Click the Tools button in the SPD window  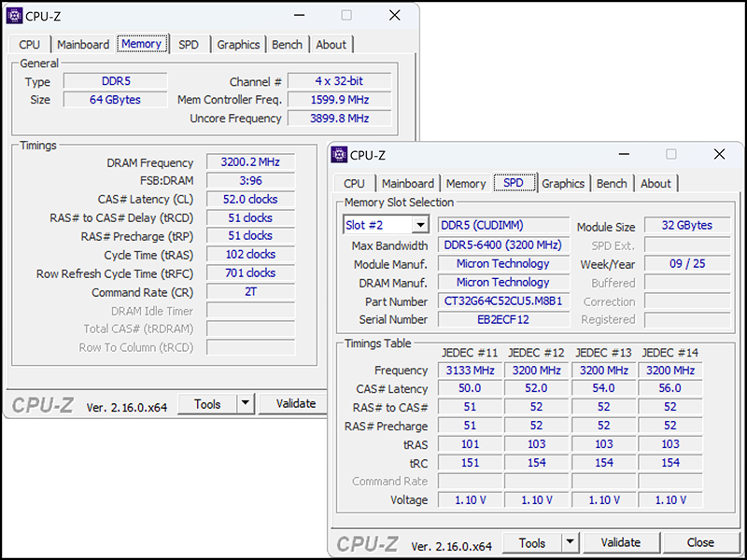coord(532,543)
